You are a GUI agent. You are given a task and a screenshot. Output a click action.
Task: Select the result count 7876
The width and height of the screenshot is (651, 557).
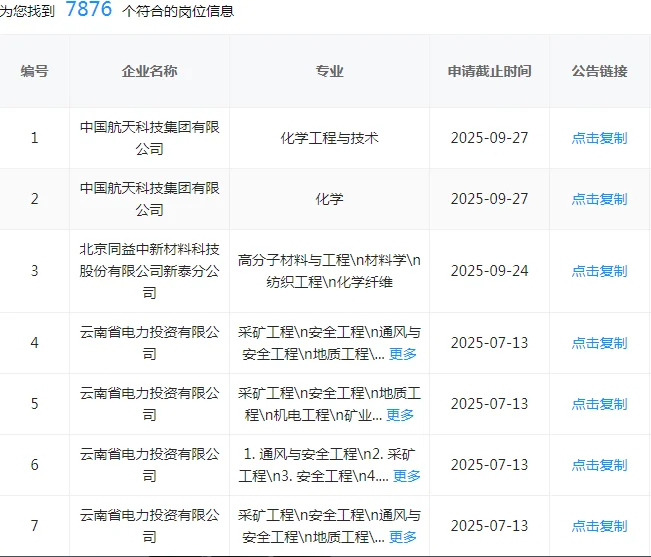[x=89, y=9]
